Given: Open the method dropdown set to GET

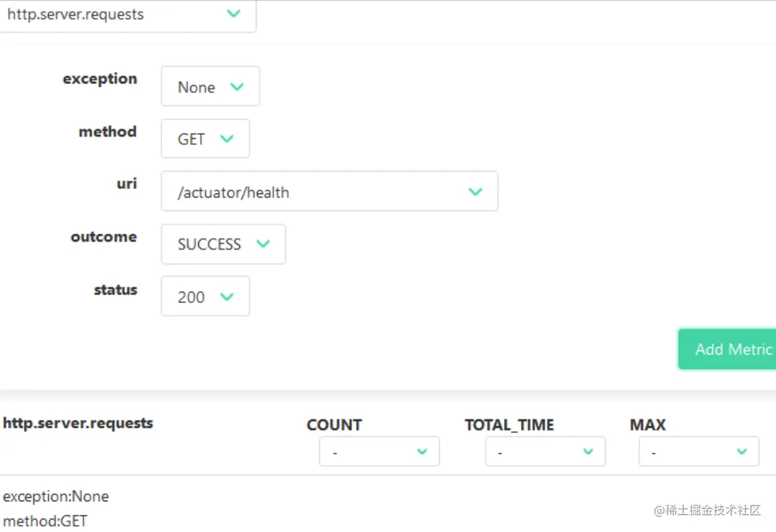Looking at the screenshot, I should 205,139.
